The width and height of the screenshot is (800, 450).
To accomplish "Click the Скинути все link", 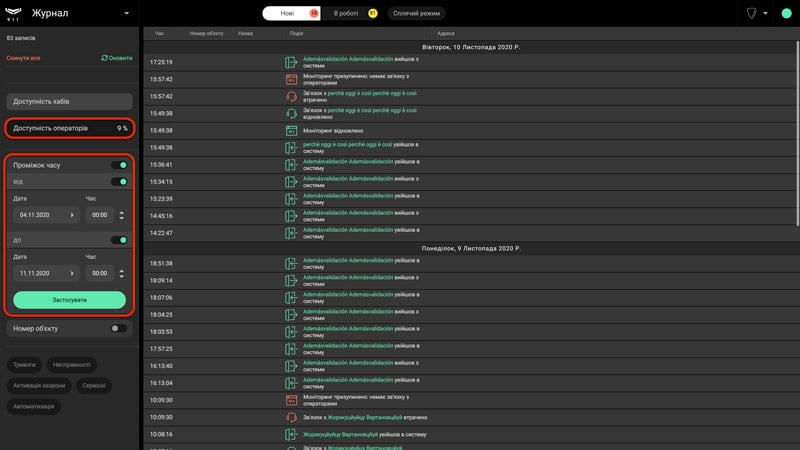I will click(23, 58).
